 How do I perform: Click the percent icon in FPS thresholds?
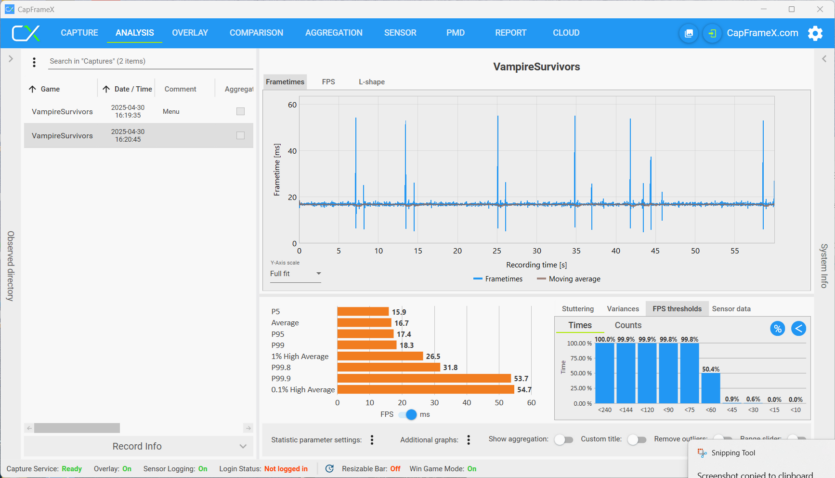point(777,328)
